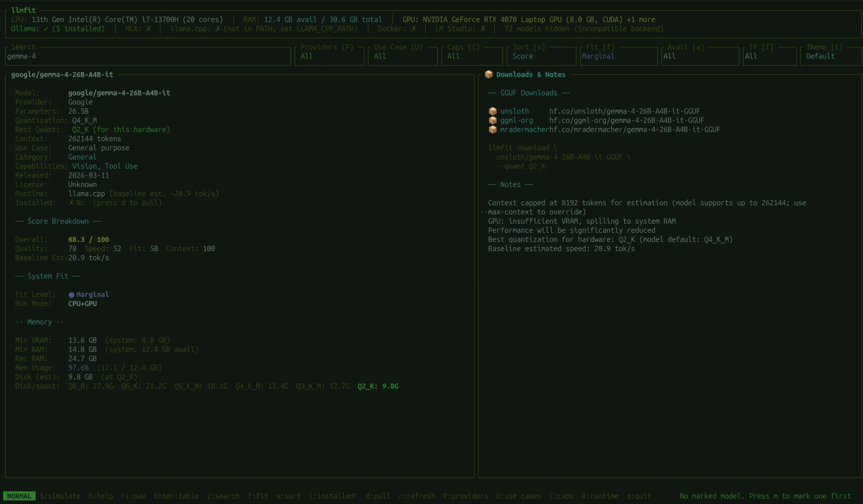Image resolution: width=863 pixels, height=504 pixels.
Task: Open the Providers filter dropdown
Action: pos(329,56)
